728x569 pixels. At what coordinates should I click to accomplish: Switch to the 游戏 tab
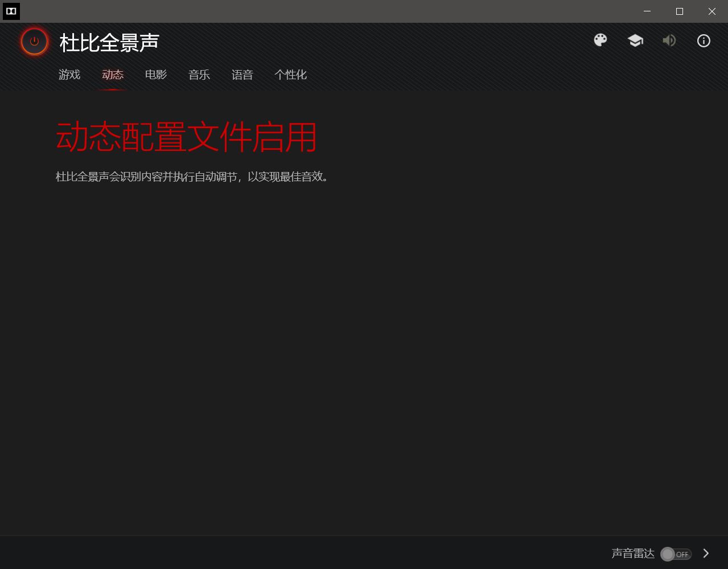(x=69, y=75)
